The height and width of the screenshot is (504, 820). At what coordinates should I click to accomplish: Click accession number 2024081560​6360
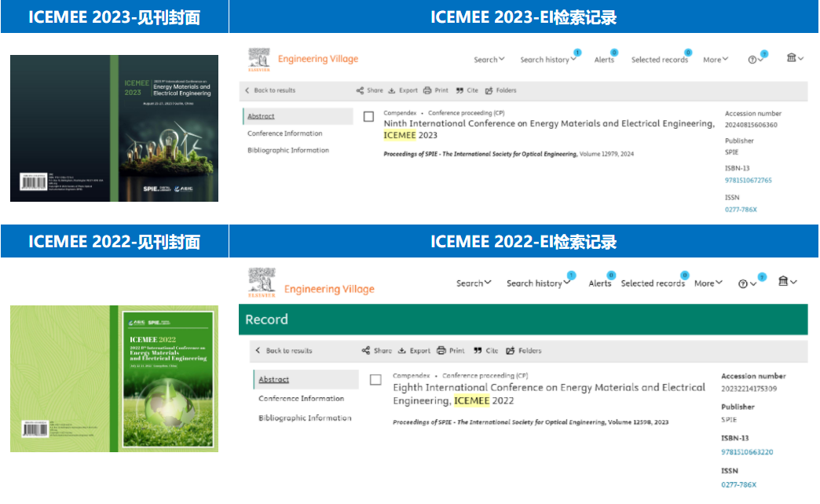click(x=751, y=125)
